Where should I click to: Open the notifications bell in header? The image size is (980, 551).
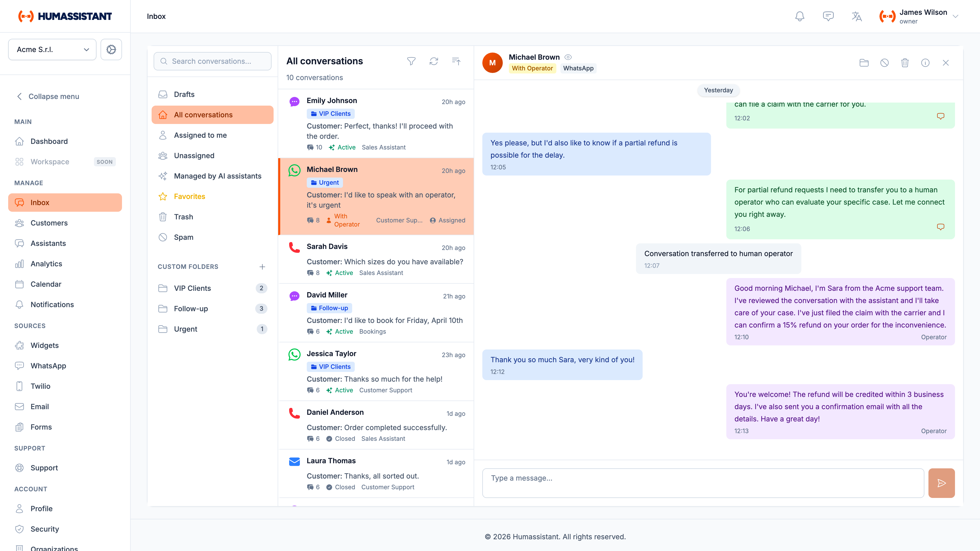tap(800, 16)
